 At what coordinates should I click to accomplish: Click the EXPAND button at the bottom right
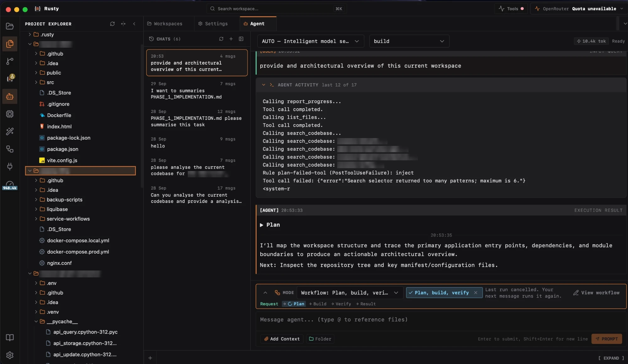point(611,358)
